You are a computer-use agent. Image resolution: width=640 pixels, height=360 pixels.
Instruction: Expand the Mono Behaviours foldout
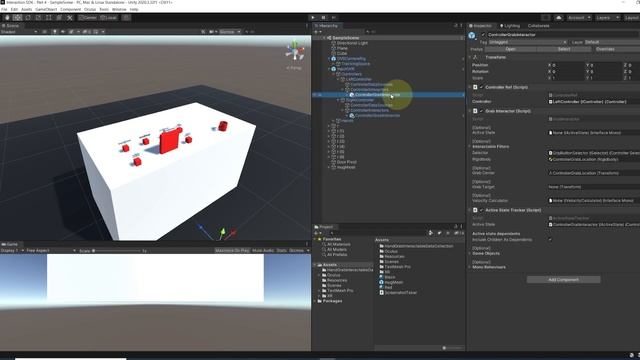[470, 267]
